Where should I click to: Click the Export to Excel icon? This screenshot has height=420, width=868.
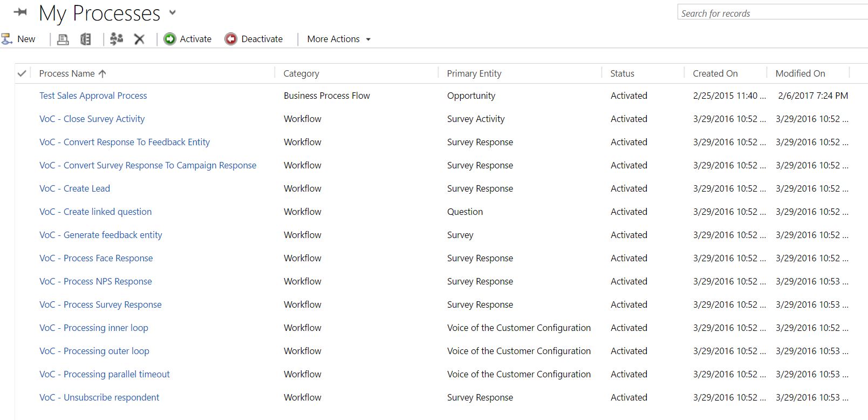click(x=86, y=39)
